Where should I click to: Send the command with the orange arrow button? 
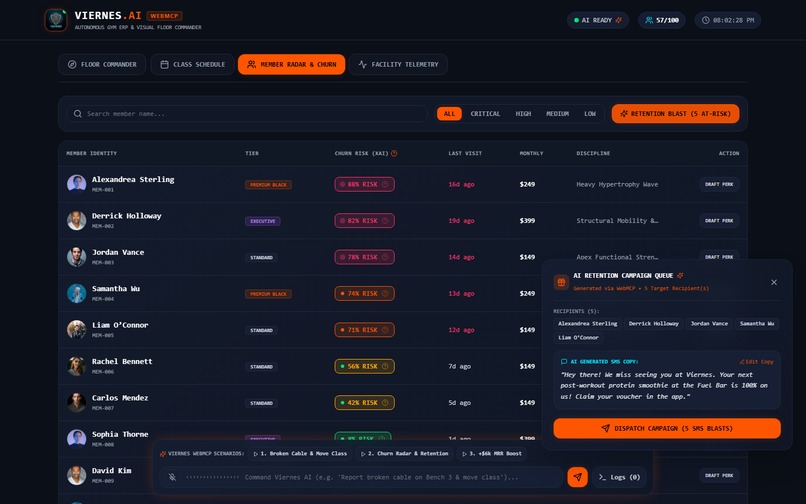click(577, 477)
